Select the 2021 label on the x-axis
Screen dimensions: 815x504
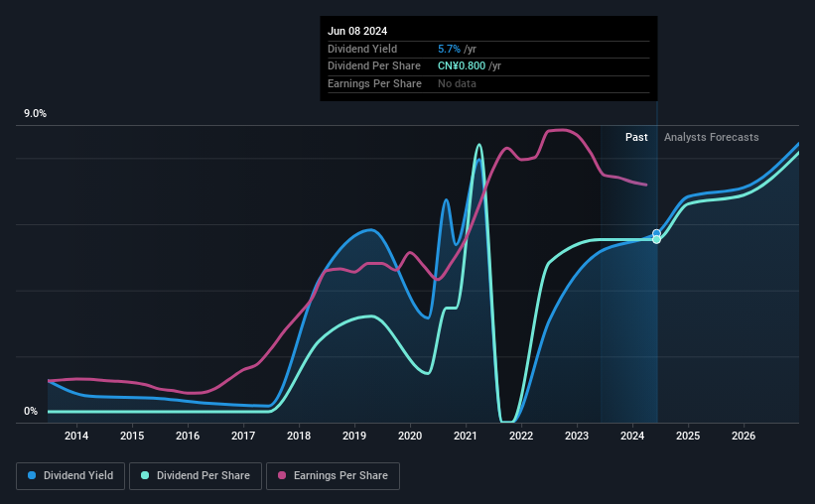[x=466, y=436]
